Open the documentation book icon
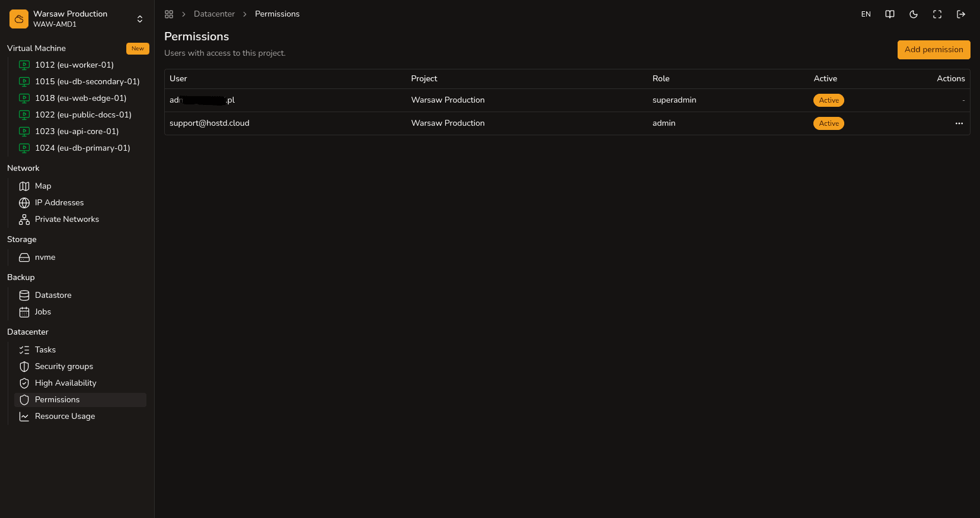Viewport: 980px width, 518px height. [890, 14]
